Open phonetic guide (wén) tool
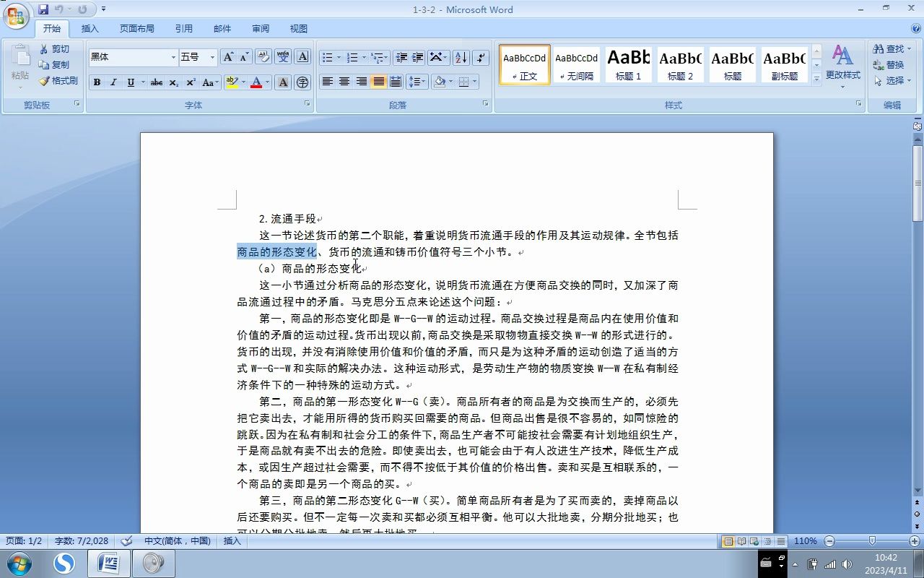 pyautogui.click(x=283, y=57)
